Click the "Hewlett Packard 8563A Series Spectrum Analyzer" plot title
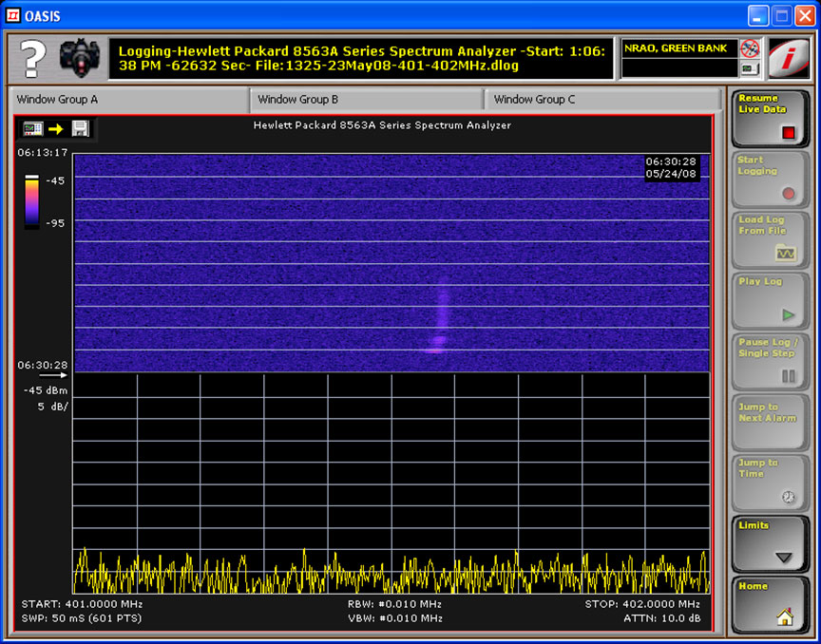The width and height of the screenshot is (821, 644). tap(382, 125)
